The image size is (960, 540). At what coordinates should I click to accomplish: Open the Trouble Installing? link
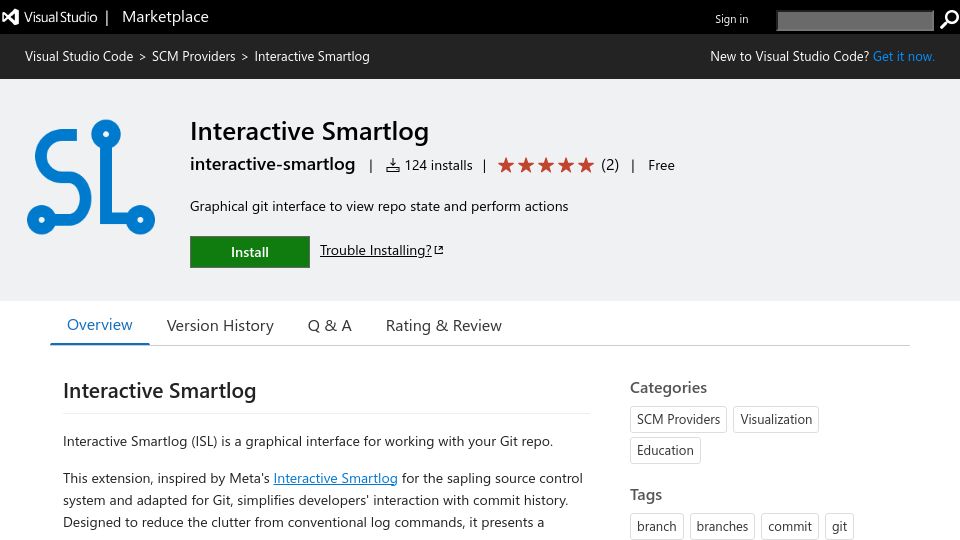pos(375,250)
